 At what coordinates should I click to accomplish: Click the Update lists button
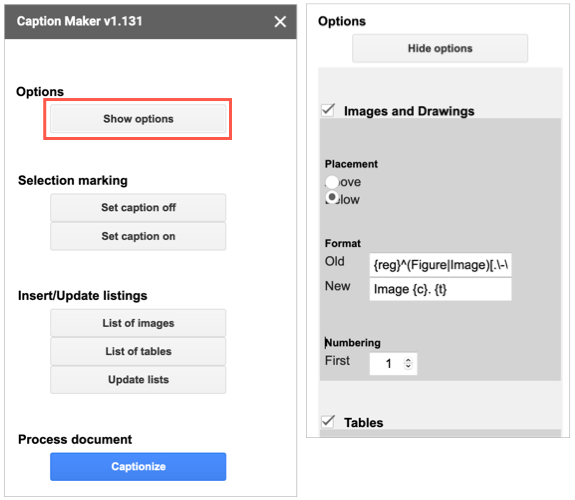(x=138, y=379)
